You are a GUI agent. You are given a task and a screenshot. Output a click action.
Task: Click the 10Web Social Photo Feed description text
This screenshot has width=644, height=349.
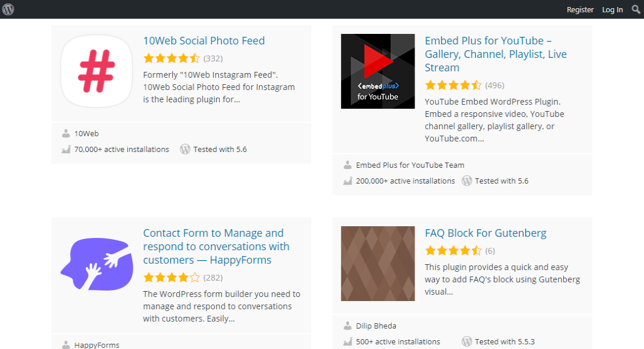[219, 87]
